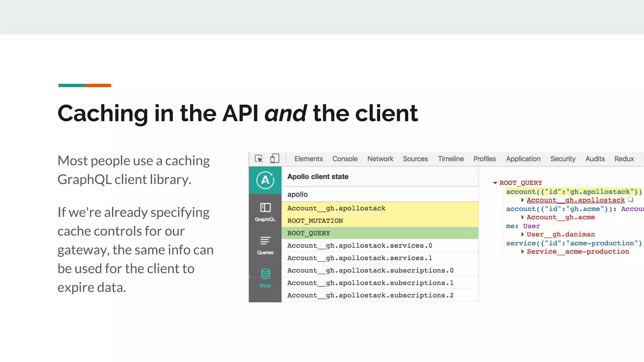Click the Account__gh.apollostack link in the tree

coord(575,200)
